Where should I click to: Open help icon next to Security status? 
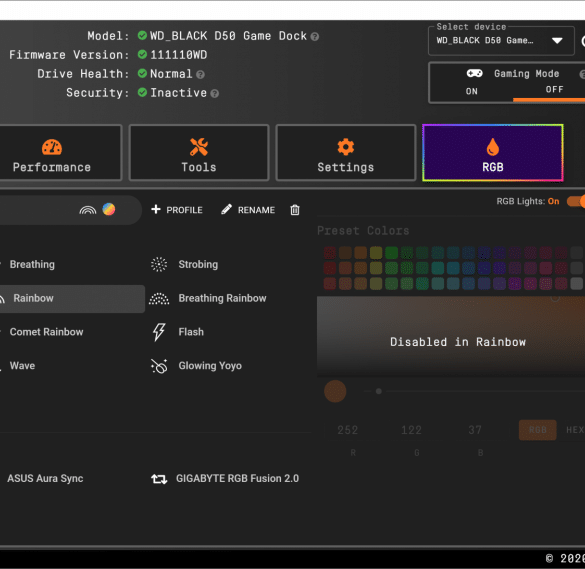click(215, 93)
